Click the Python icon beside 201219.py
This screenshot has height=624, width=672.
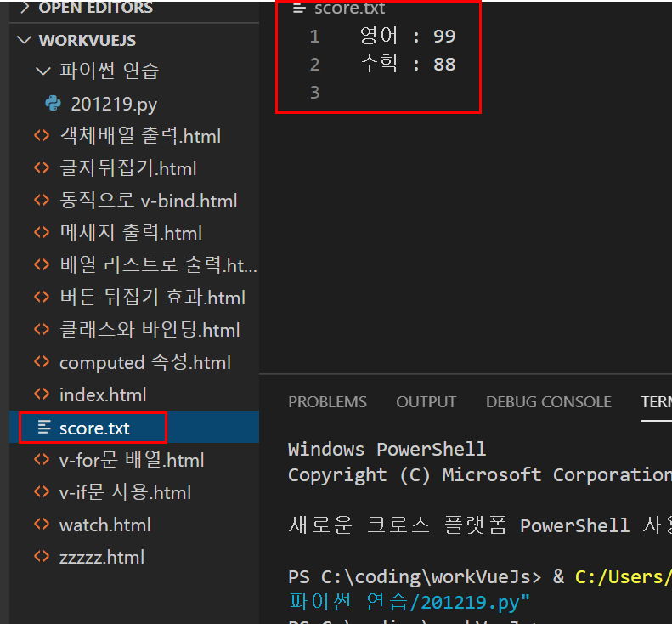tap(54, 104)
